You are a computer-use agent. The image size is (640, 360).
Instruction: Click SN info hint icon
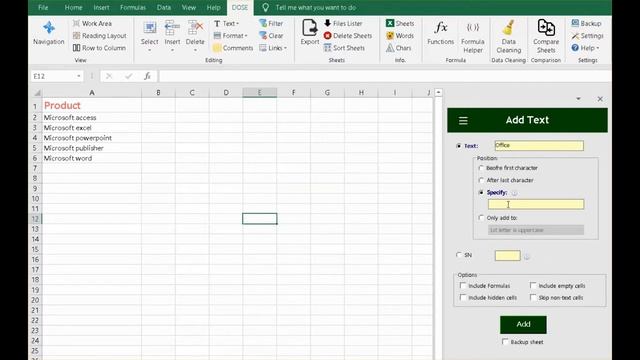pos(527,256)
